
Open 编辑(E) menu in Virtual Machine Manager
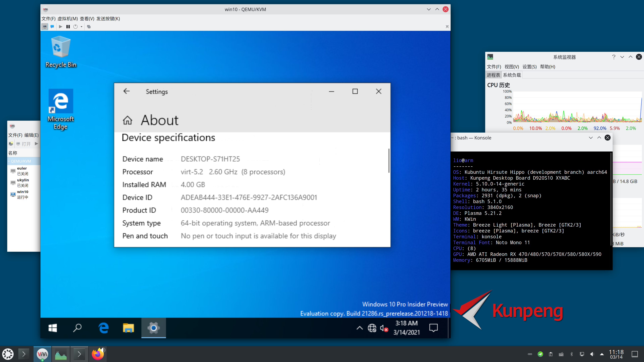(32, 135)
